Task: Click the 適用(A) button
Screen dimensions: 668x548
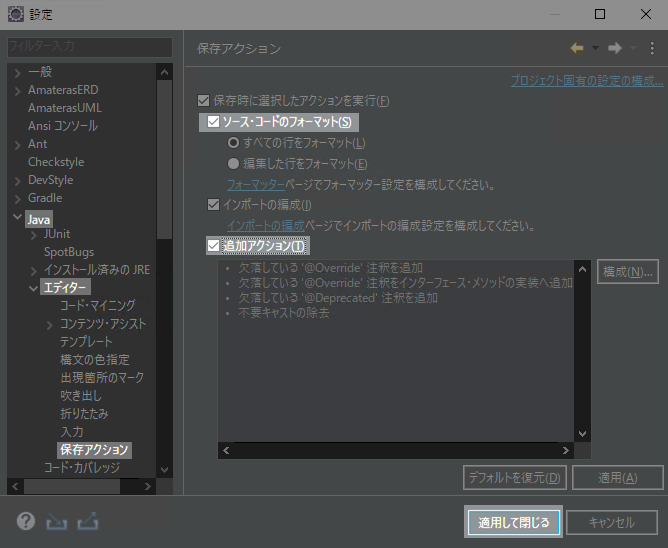Action: click(618, 478)
